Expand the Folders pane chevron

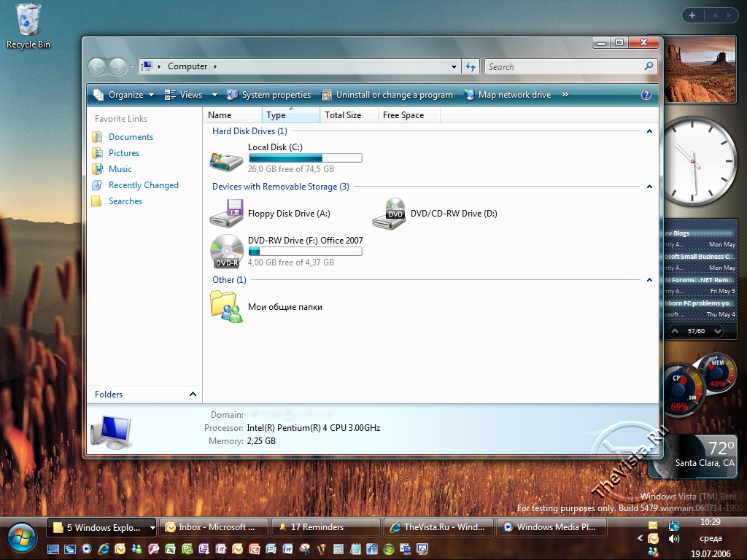[193, 394]
